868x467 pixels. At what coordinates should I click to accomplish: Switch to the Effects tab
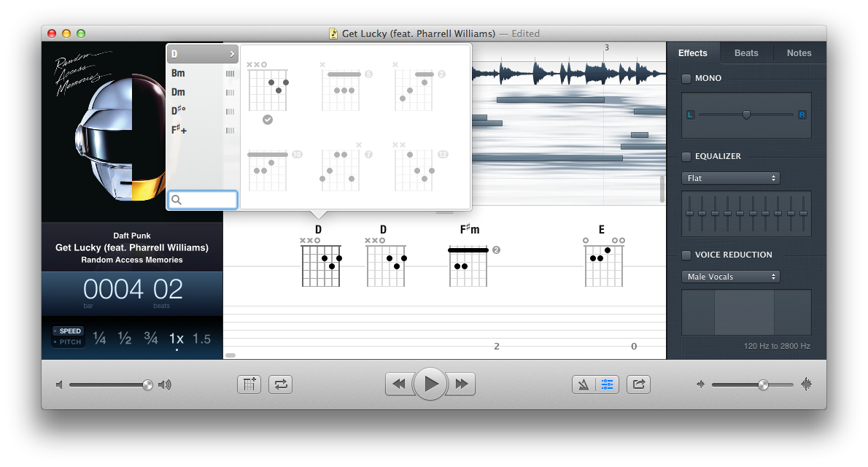tap(692, 53)
